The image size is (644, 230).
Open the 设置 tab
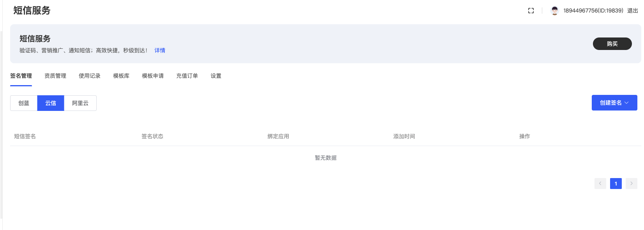pos(216,76)
